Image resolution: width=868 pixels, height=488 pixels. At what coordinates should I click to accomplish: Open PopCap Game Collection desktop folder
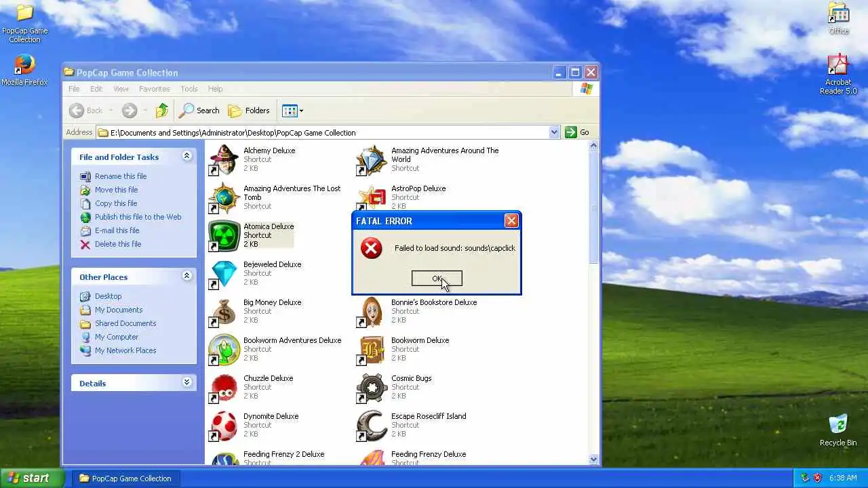24,23
